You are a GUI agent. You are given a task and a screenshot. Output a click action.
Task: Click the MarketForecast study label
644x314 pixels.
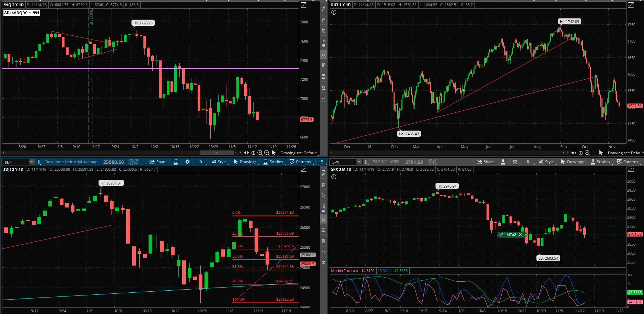[x=344, y=271]
